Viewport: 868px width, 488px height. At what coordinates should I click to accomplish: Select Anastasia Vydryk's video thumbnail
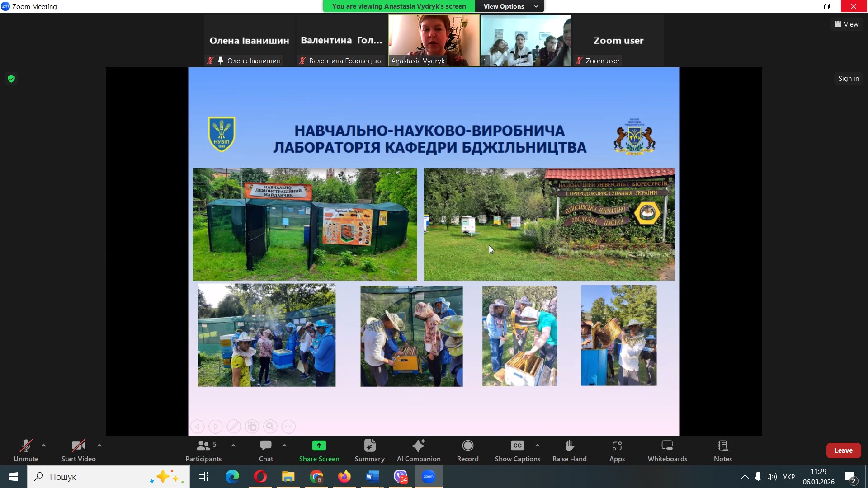(x=434, y=40)
